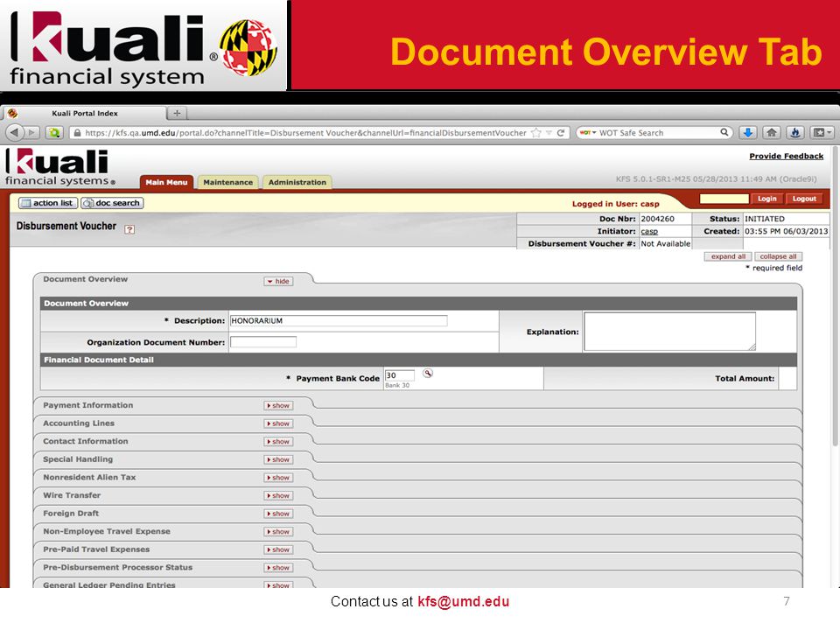Image resolution: width=840 pixels, height=630 pixels.
Task: Open the action list
Action: coord(48,203)
